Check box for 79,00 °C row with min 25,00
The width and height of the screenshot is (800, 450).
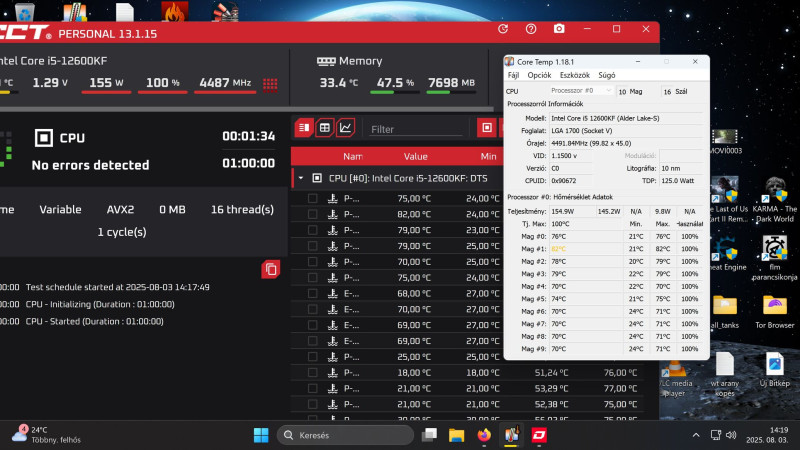coord(312,246)
